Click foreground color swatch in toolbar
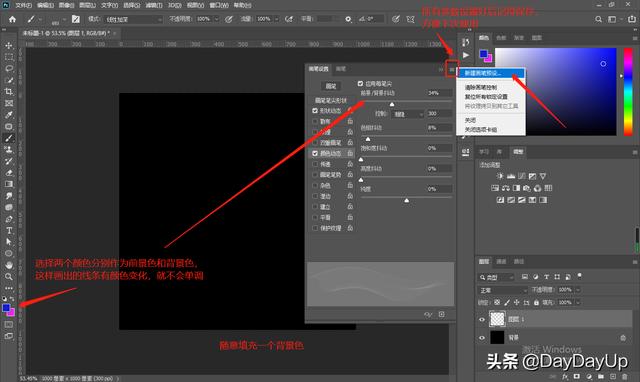Viewport: 640px width, 382px height. pos(6,308)
